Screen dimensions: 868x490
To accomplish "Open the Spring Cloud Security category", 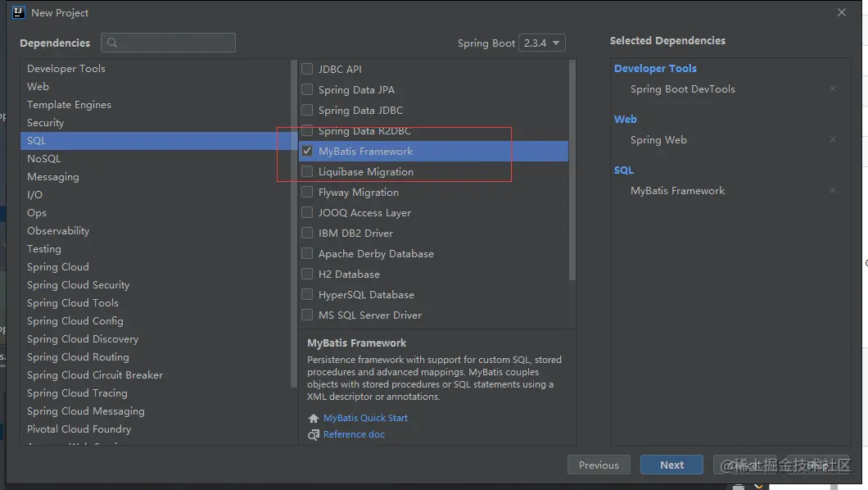I will pos(158,284).
